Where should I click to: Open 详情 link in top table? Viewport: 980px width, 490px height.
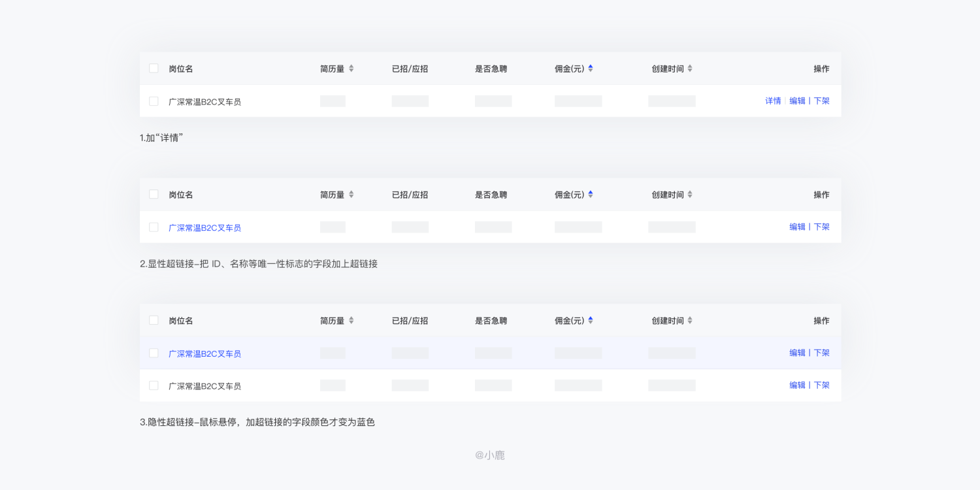[x=773, y=101]
